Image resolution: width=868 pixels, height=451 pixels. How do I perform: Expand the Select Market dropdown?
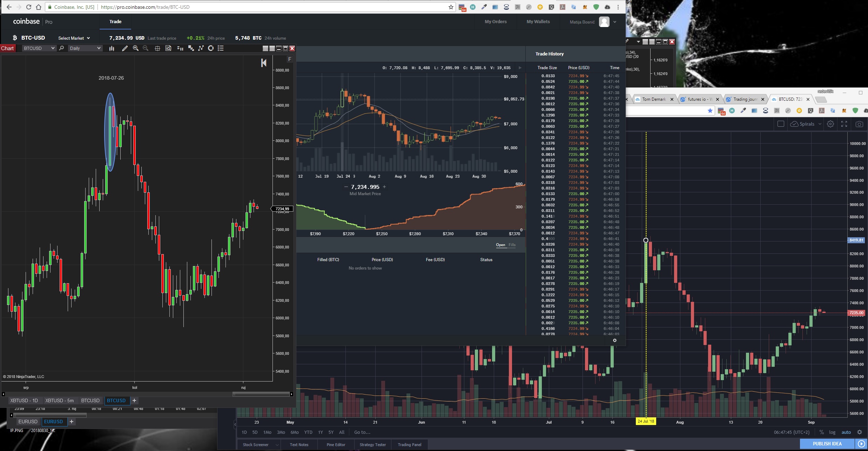tap(74, 38)
